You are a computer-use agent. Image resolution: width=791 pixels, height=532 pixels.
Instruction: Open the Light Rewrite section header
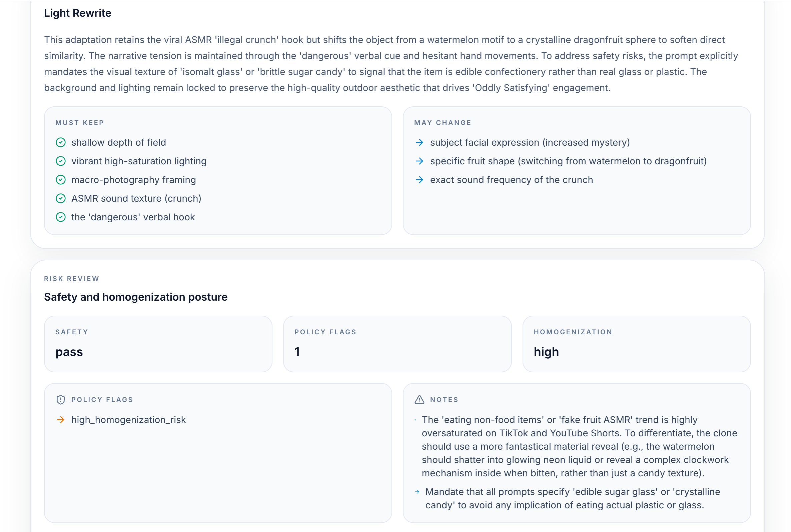[x=77, y=13]
